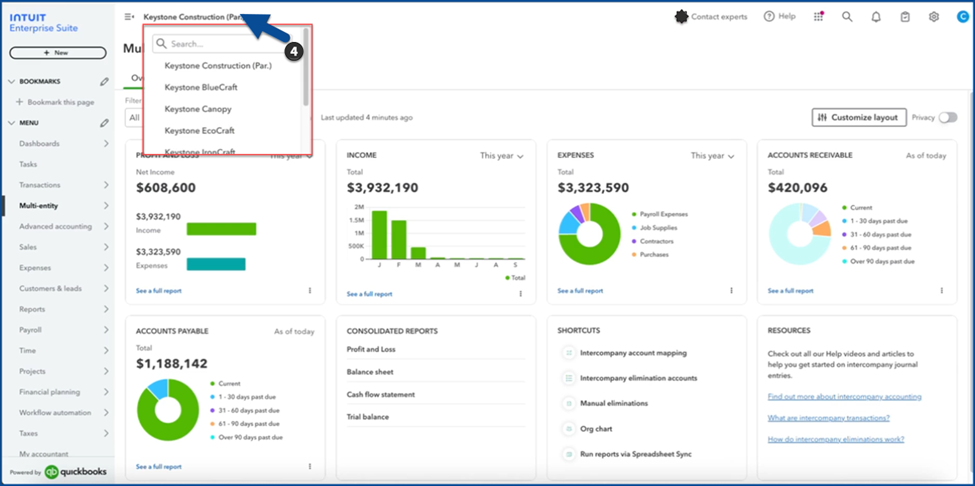Open the user profile avatar
This screenshot has width=975, height=486.
point(962,17)
